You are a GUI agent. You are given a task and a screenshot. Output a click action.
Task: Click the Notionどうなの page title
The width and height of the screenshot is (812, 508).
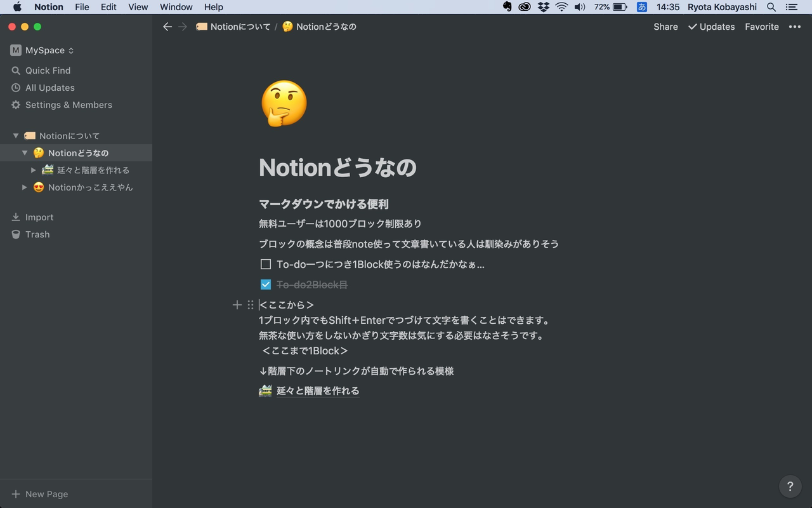point(337,168)
